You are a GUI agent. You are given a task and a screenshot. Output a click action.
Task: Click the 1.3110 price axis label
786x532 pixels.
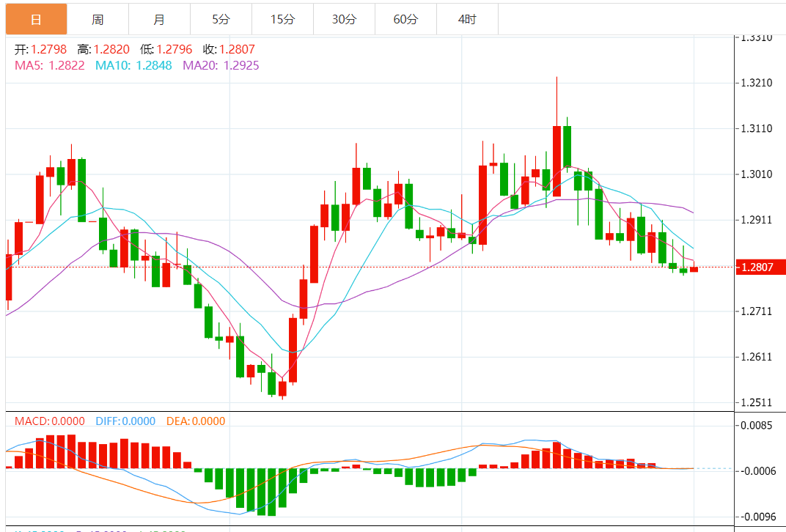[x=757, y=129]
